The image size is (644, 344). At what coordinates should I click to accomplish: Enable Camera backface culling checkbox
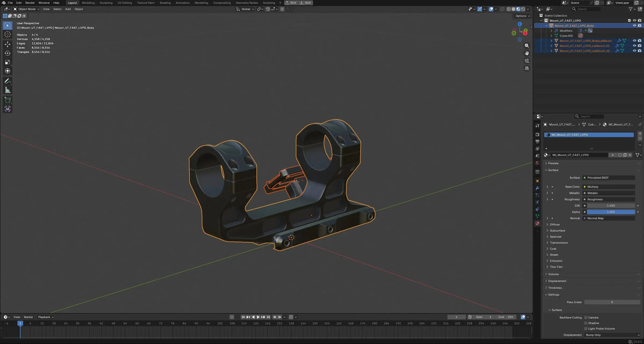pos(586,317)
